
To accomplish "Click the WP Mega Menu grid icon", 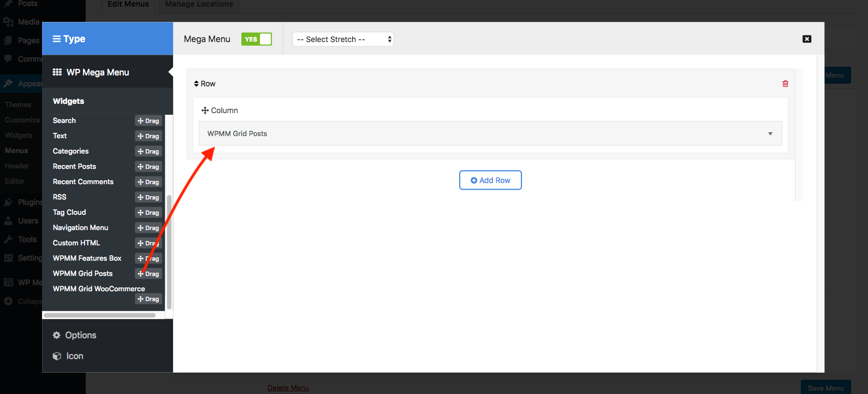I will coord(57,72).
